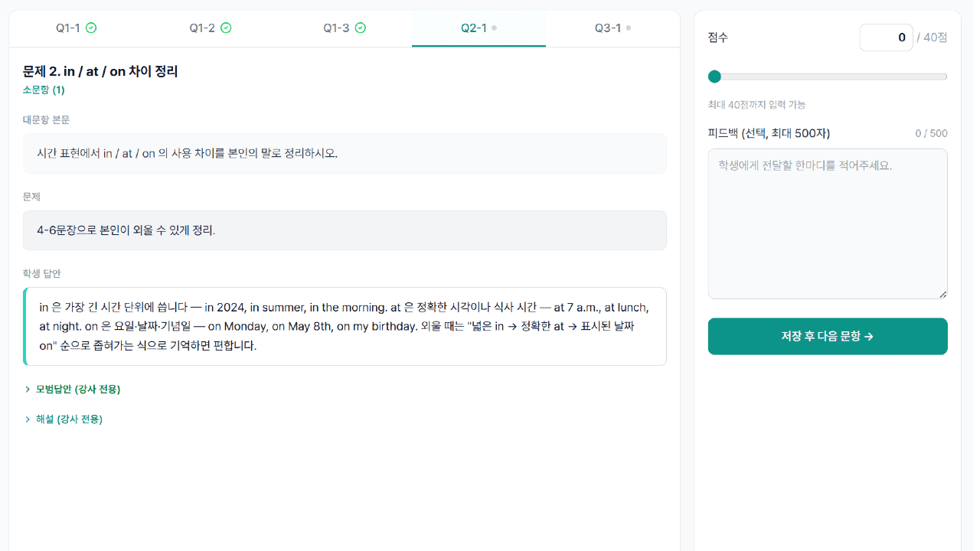Click the 소문항 (1) label
980x551 pixels.
[x=44, y=90]
